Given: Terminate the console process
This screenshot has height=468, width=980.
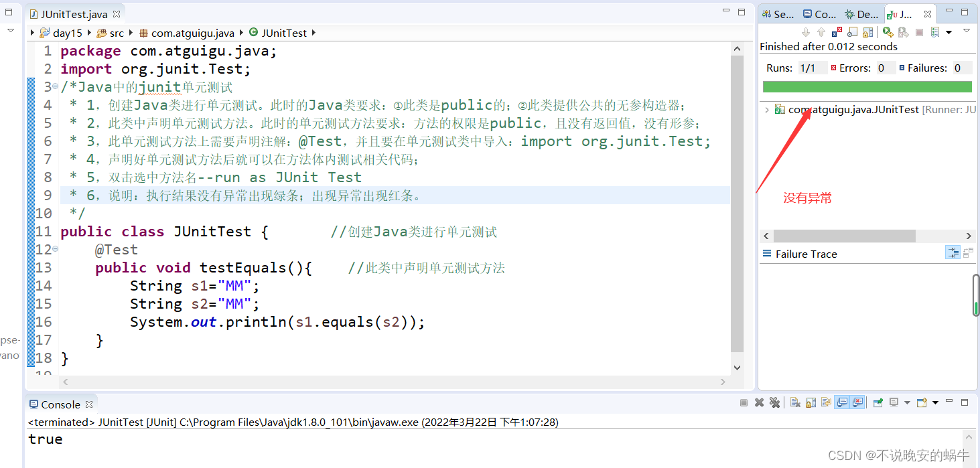Looking at the screenshot, I should pyautogui.click(x=744, y=402).
